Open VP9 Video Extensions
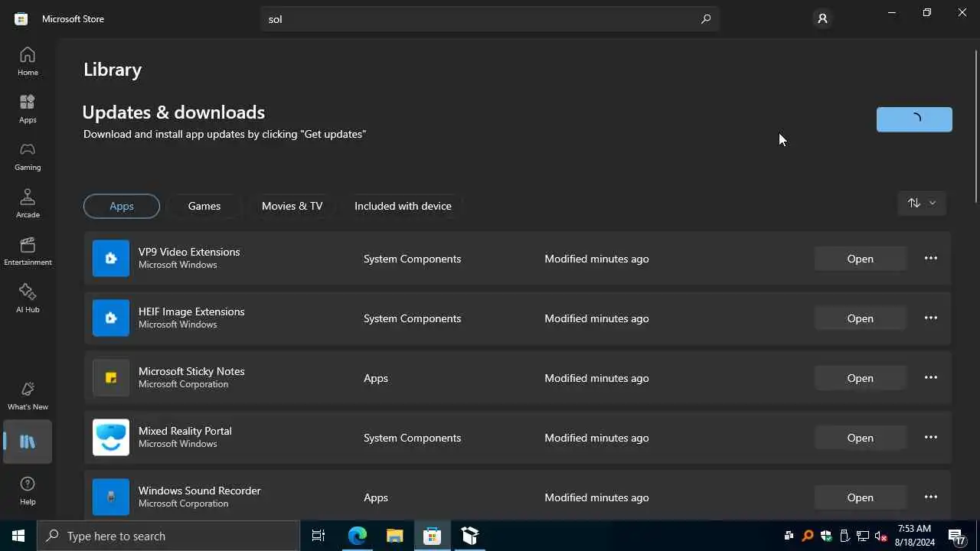Screen dimensions: 980x551 tap(861, 259)
